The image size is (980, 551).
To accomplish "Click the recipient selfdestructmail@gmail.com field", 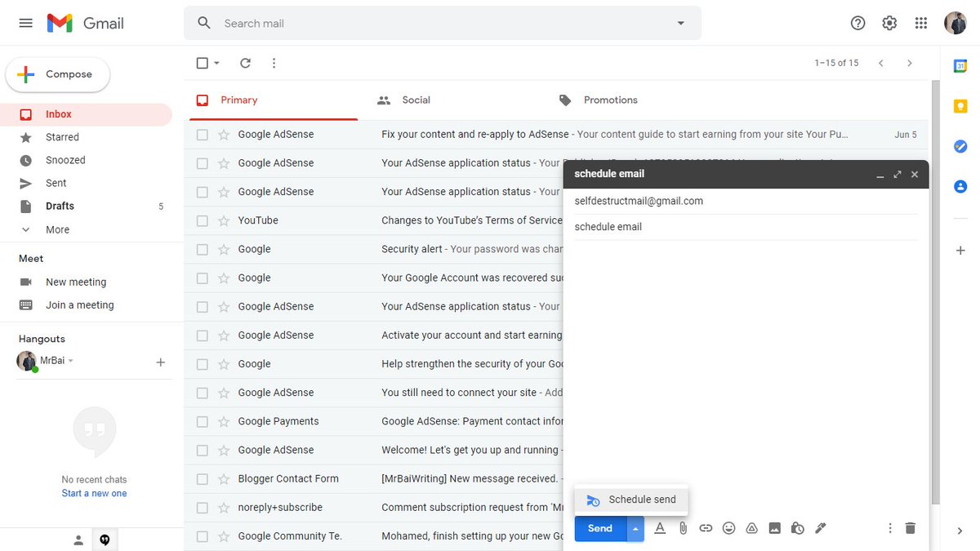I will coord(746,201).
